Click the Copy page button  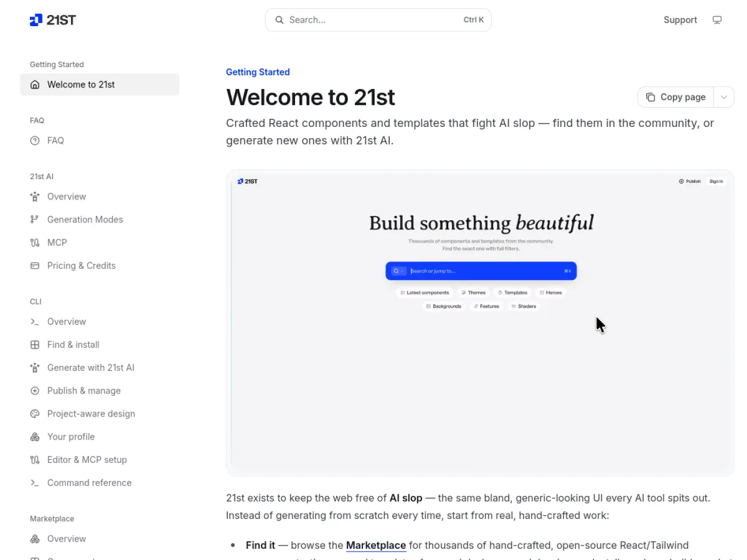click(675, 97)
